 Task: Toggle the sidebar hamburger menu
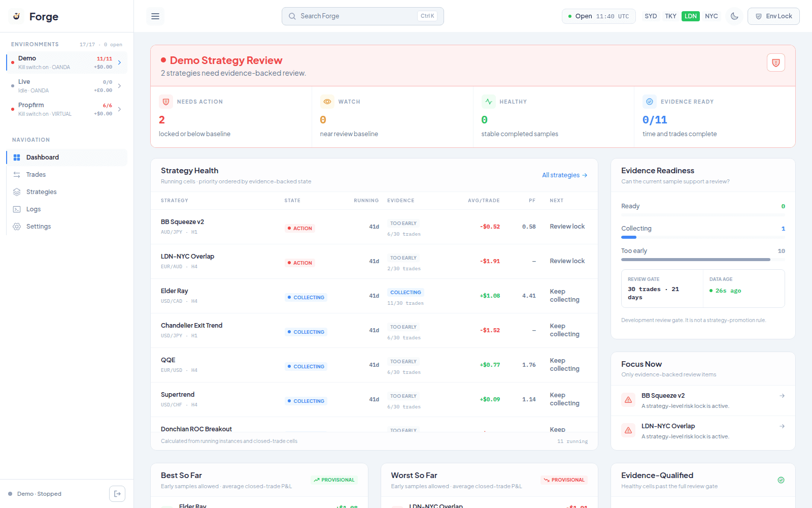click(x=155, y=16)
